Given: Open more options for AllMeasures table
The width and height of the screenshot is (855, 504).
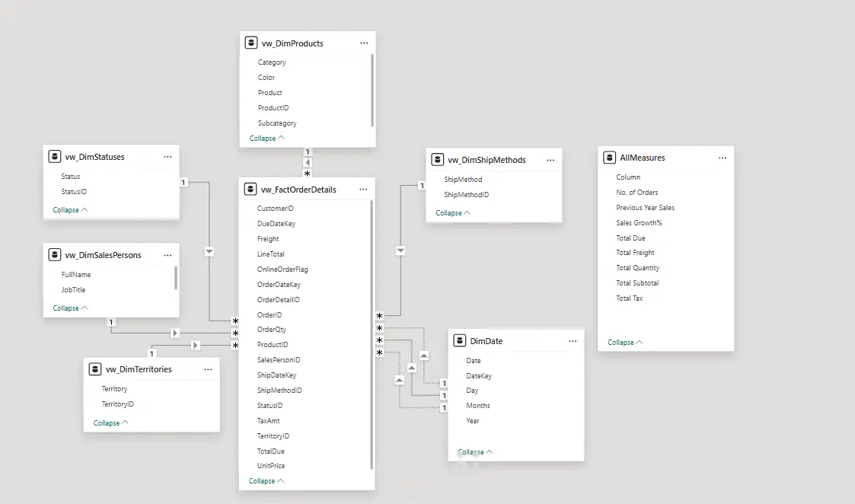Looking at the screenshot, I should click(723, 158).
